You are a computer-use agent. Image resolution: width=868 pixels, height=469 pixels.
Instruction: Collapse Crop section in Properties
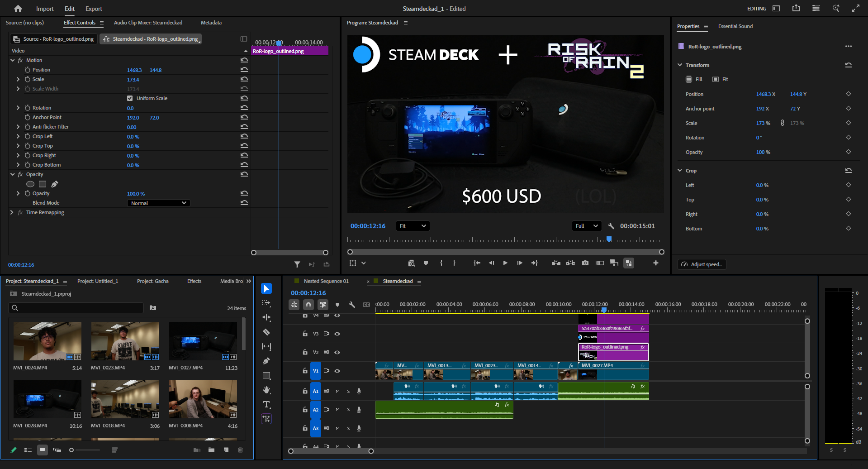click(x=680, y=171)
